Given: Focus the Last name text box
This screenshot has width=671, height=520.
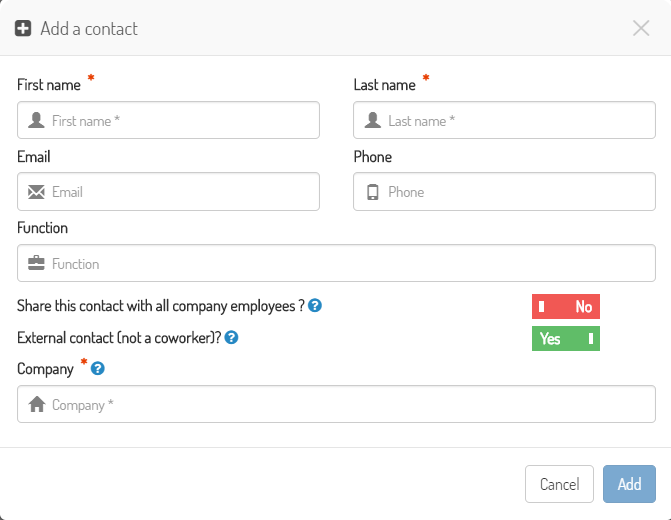Looking at the screenshot, I should click(x=504, y=120).
